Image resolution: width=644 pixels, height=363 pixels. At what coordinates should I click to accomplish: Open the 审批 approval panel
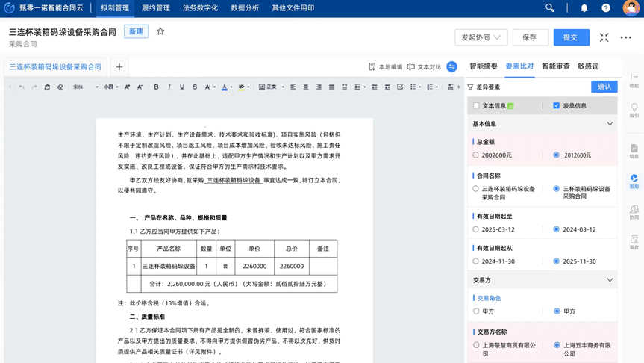[x=634, y=242]
